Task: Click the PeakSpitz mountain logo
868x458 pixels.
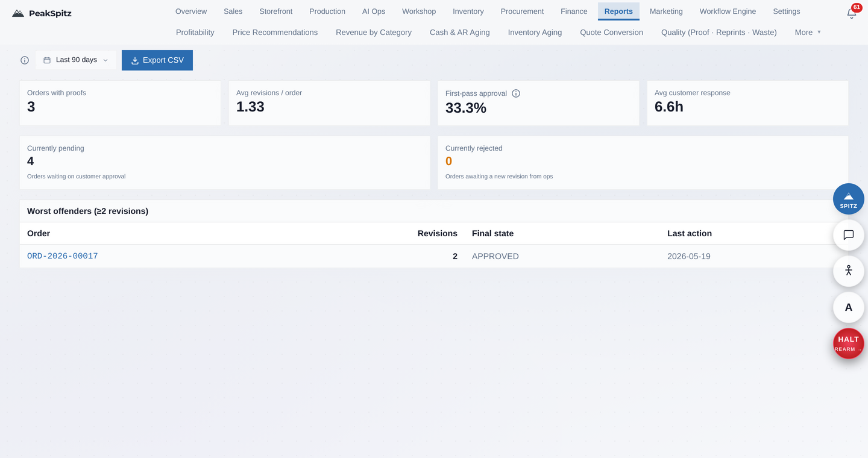Action: (18, 13)
